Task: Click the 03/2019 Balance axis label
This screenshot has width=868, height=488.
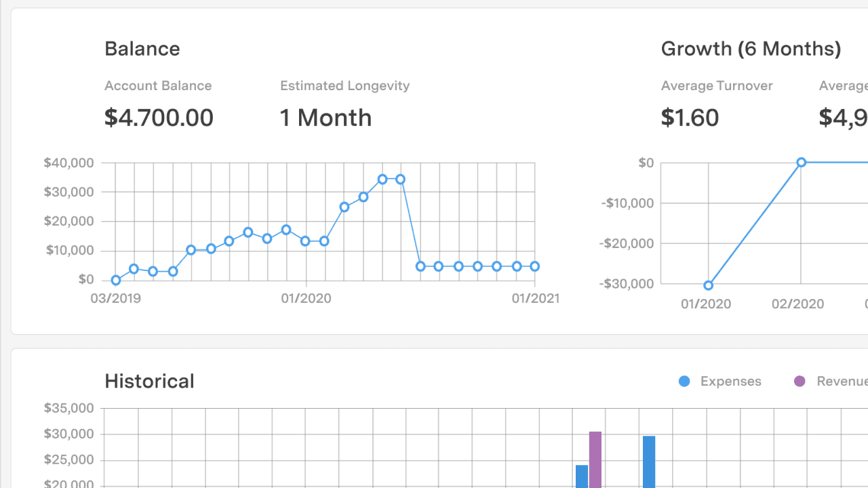Action: (116, 298)
